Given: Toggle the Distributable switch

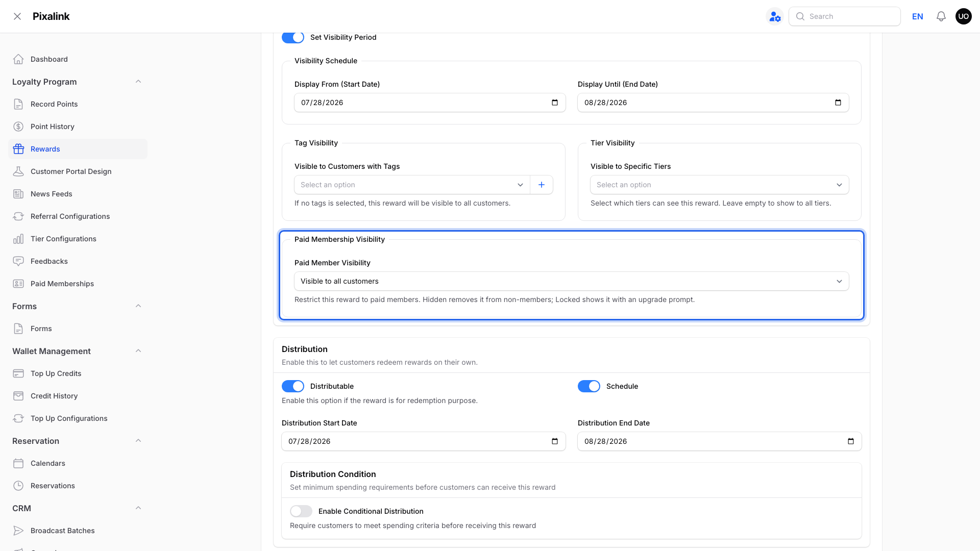Looking at the screenshot, I should tap(293, 386).
